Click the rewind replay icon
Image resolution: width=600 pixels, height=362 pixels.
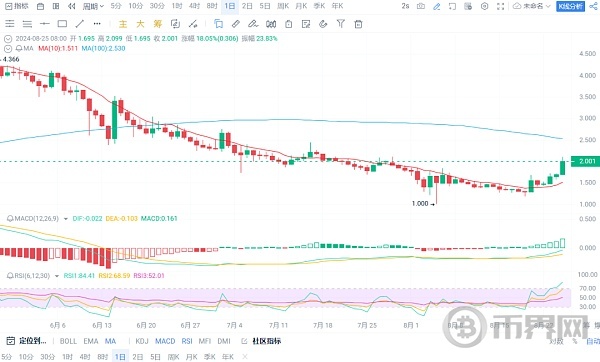click(x=72, y=6)
